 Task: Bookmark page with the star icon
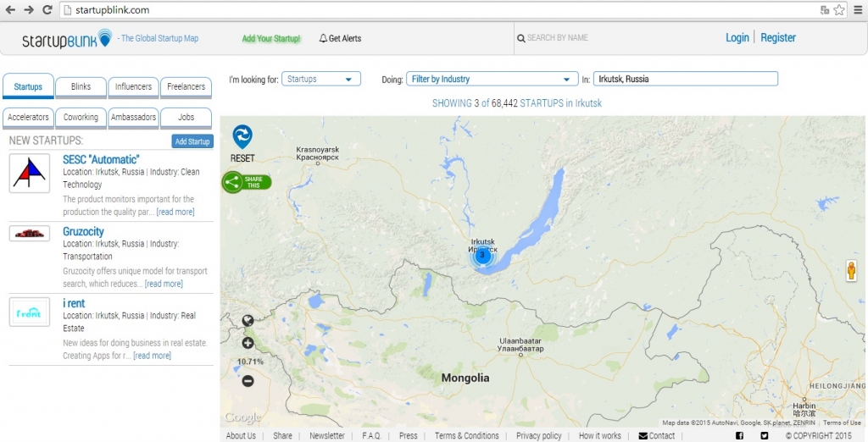click(x=839, y=10)
